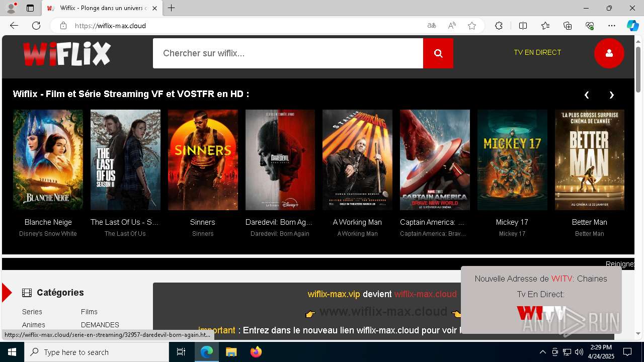Image resolution: width=644 pixels, height=362 pixels.
Task: Open the red user account icon
Action: pyautogui.click(x=609, y=53)
